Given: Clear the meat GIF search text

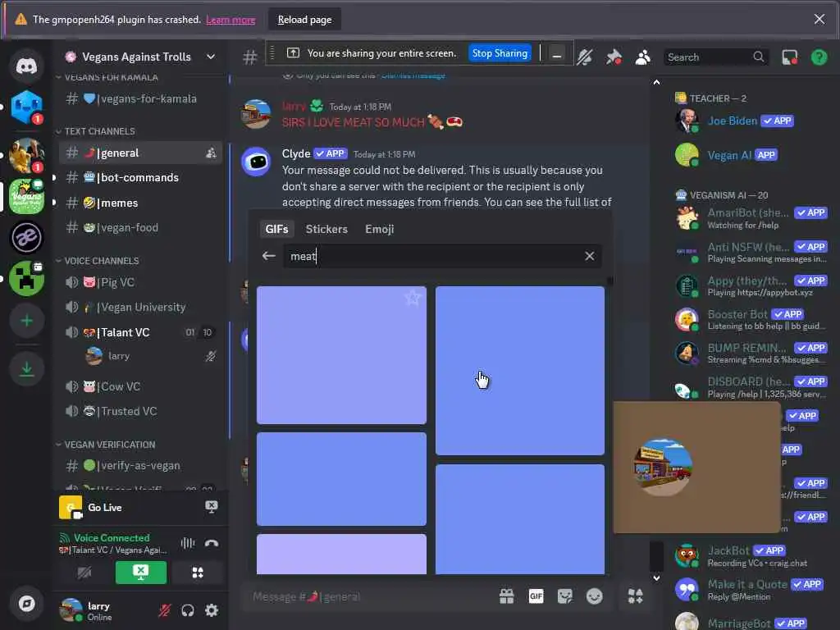Looking at the screenshot, I should [x=589, y=256].
